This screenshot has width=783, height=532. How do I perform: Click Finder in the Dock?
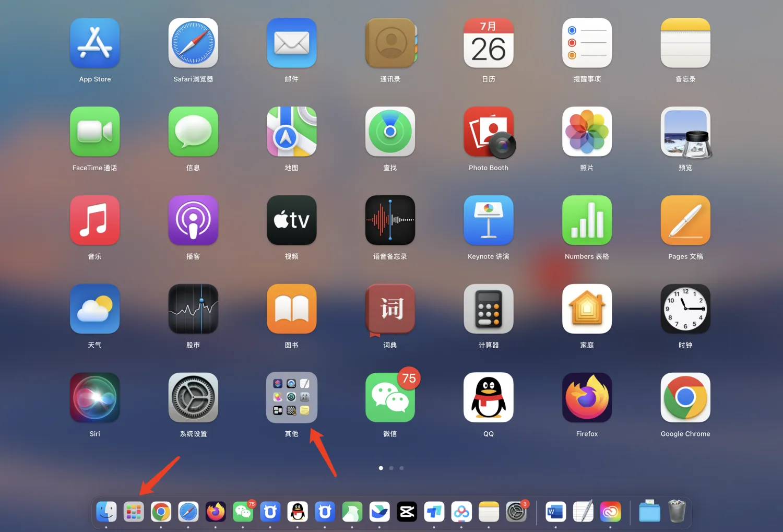pos(106,512)
